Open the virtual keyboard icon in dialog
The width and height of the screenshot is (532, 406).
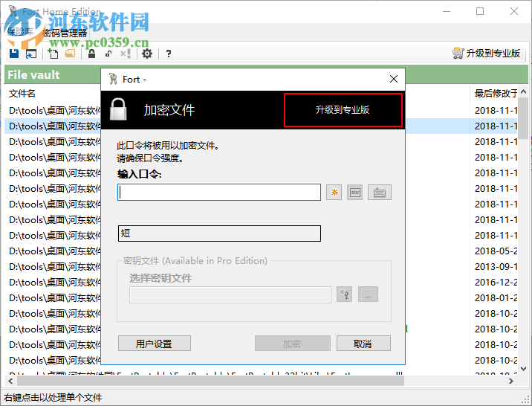380,193
